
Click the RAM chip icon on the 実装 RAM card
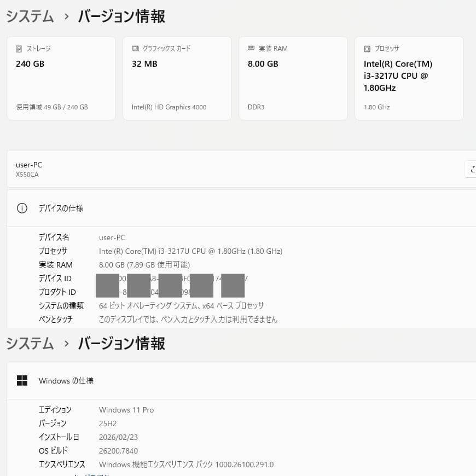click(x=251, y=48)
